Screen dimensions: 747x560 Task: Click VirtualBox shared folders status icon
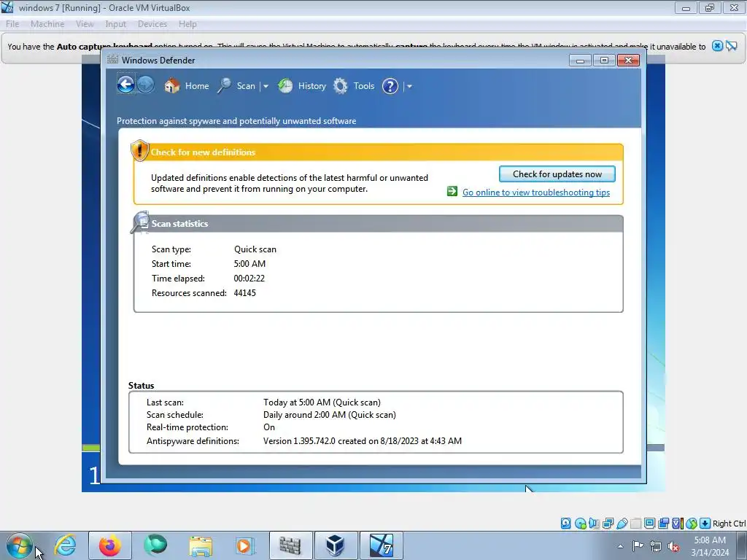(x=635, y=524)
